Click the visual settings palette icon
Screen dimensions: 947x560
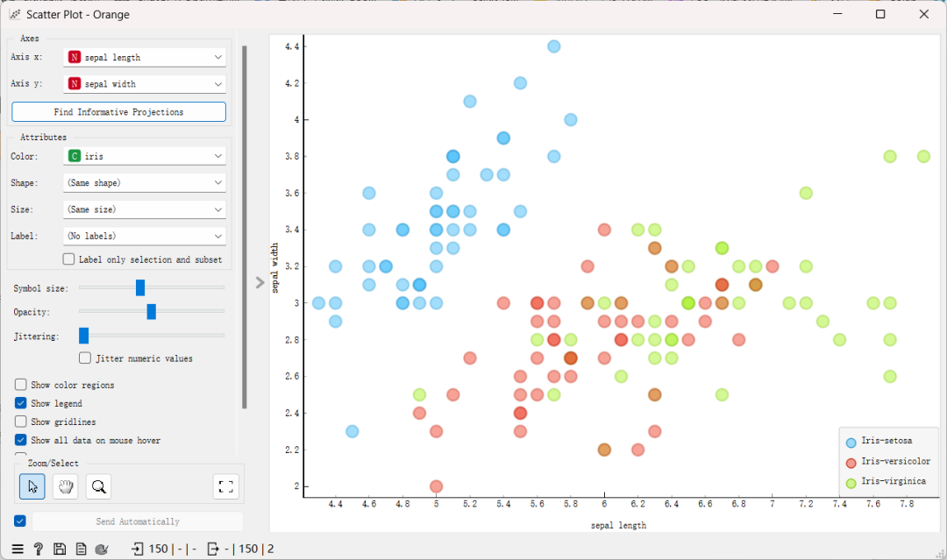pos(102,549)
